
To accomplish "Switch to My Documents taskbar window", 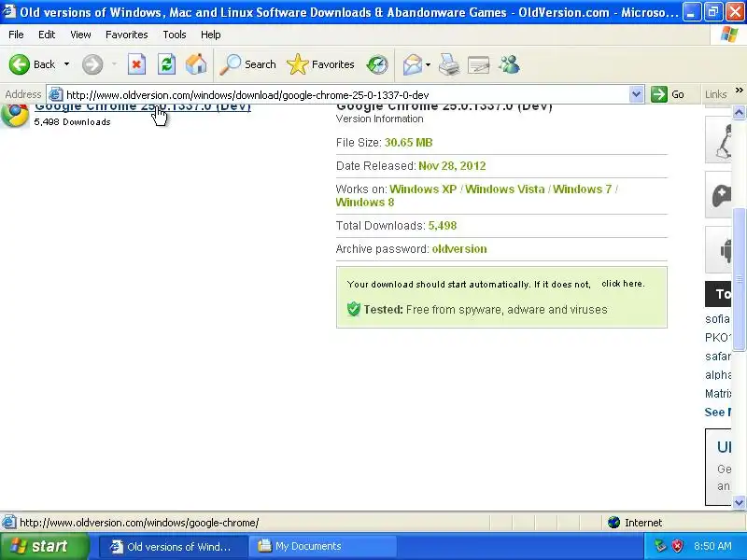I will (x=324, y=546).
